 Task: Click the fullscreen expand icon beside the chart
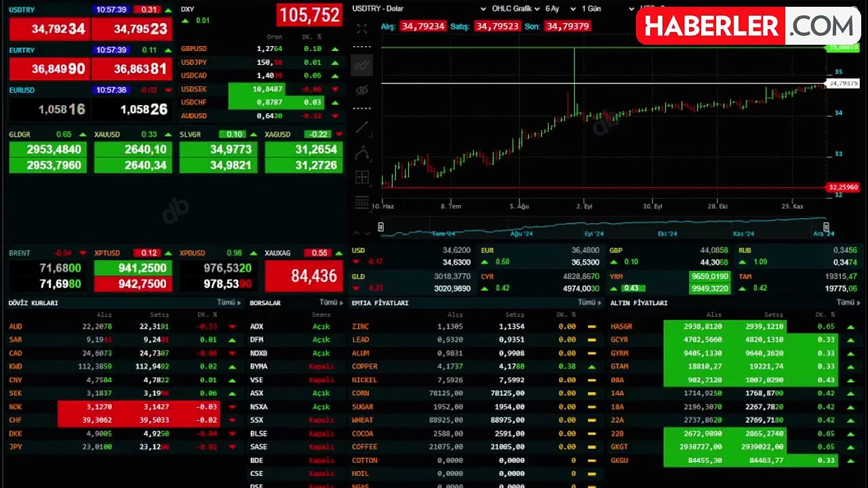(x=362, y=28)
